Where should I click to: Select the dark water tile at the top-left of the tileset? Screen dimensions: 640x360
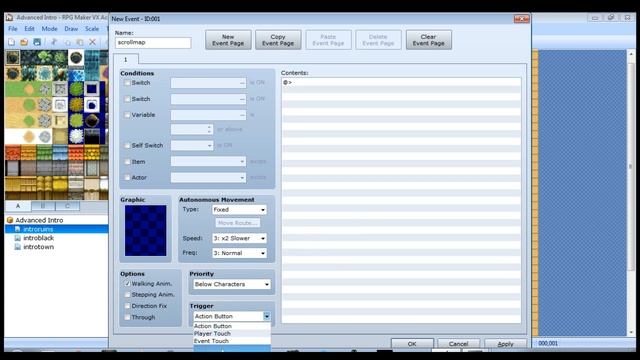coord(12,58)
